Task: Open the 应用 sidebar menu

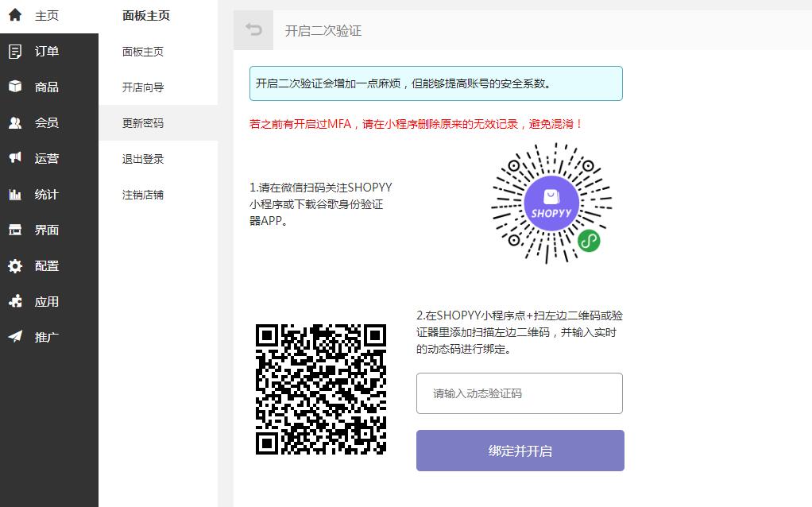Action: [x=49, y=301]
